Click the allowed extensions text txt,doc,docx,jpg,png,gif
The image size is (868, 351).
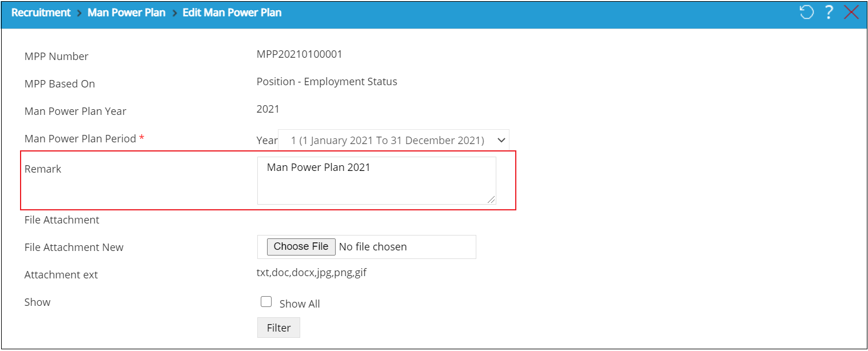[x=312, y=273]
